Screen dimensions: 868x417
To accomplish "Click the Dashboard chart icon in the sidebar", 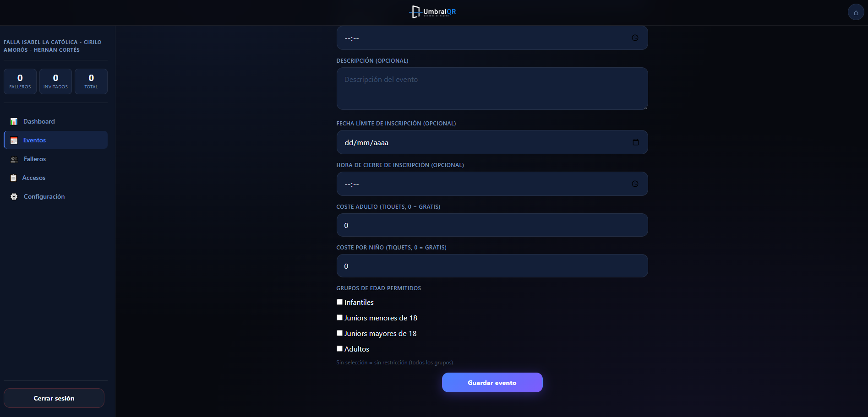I will pos(14,121).
